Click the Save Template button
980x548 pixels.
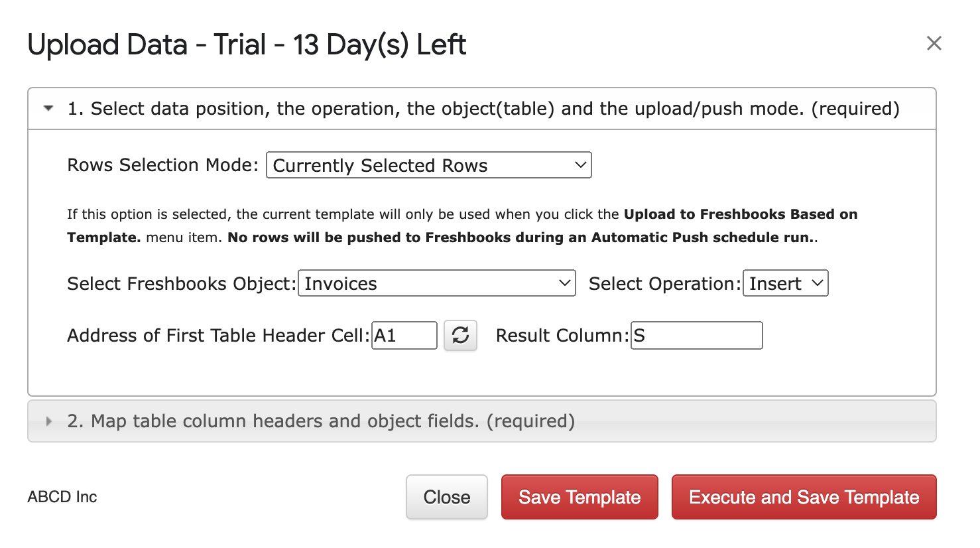(x=580, y=497)
